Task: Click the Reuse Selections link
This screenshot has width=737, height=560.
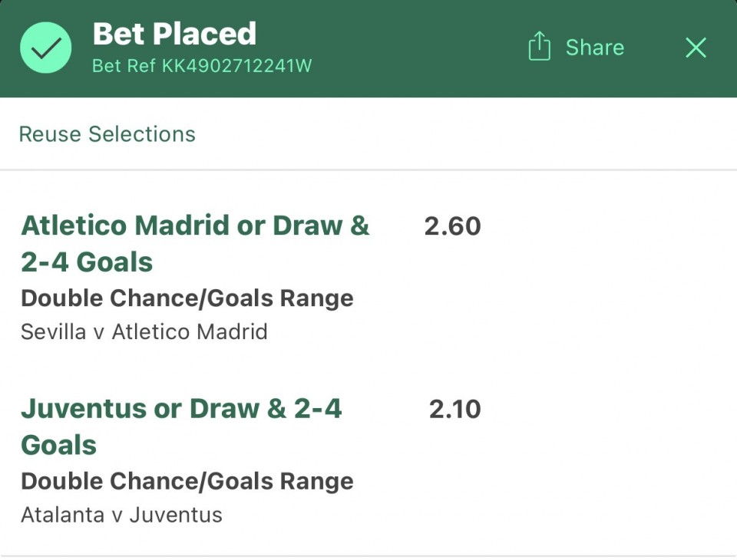Action: coord(107,134)
